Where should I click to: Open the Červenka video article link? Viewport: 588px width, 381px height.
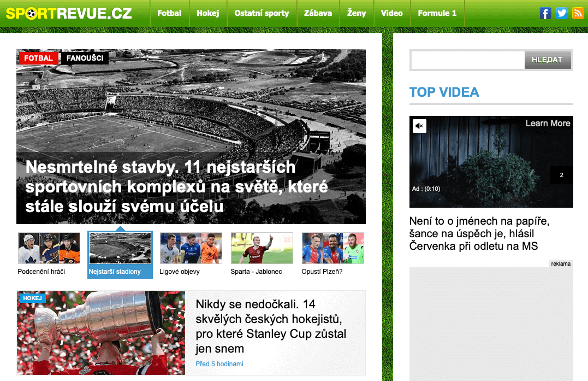[479, 233]
